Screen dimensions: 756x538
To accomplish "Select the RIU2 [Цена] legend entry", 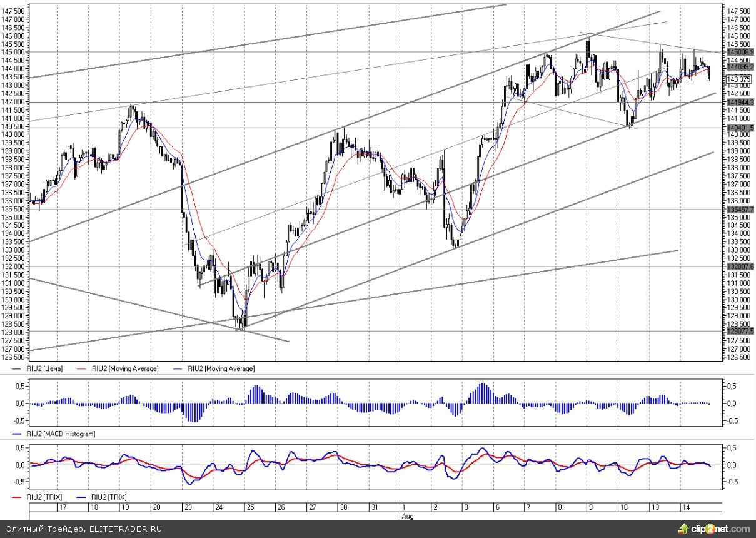I will (46, 369).
